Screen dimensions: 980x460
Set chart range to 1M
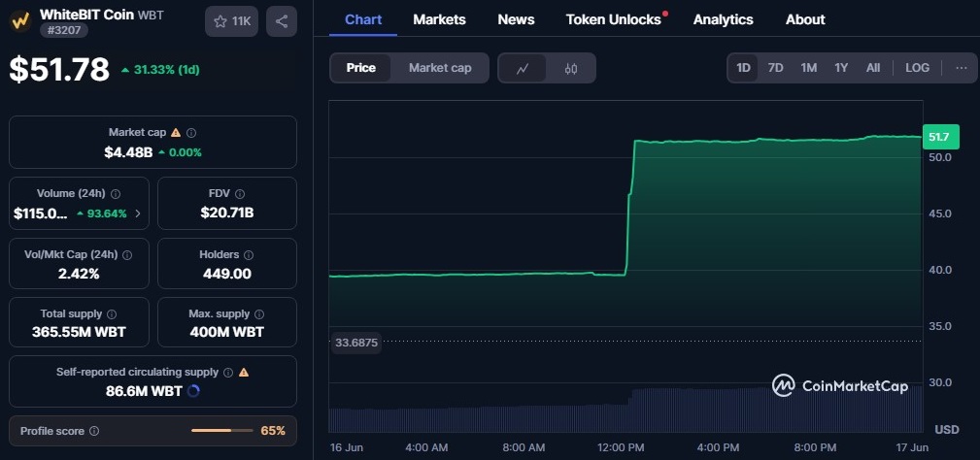coord(809,67)
